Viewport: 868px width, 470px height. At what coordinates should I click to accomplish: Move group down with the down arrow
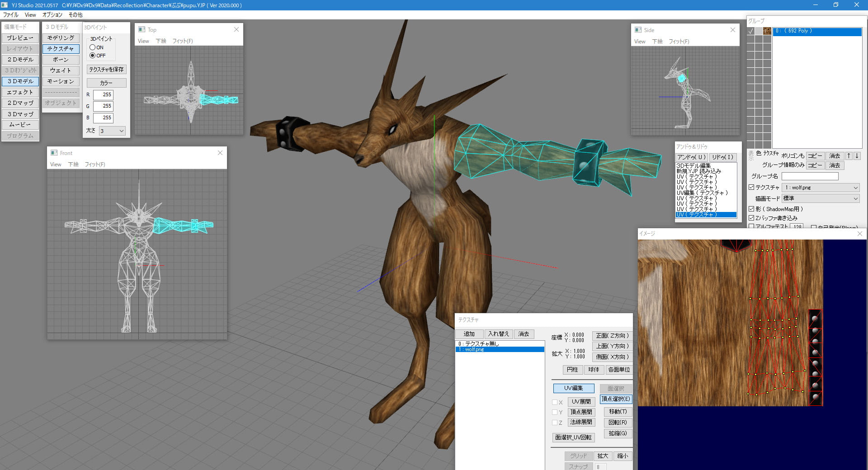coord(857,156)
